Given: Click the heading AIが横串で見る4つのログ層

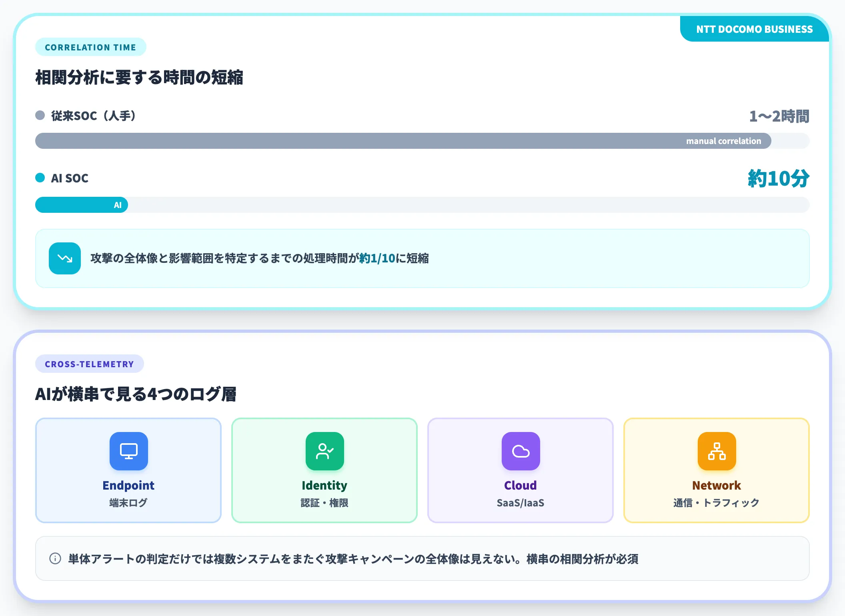Looking at the screenshot, I should [136, 394].
